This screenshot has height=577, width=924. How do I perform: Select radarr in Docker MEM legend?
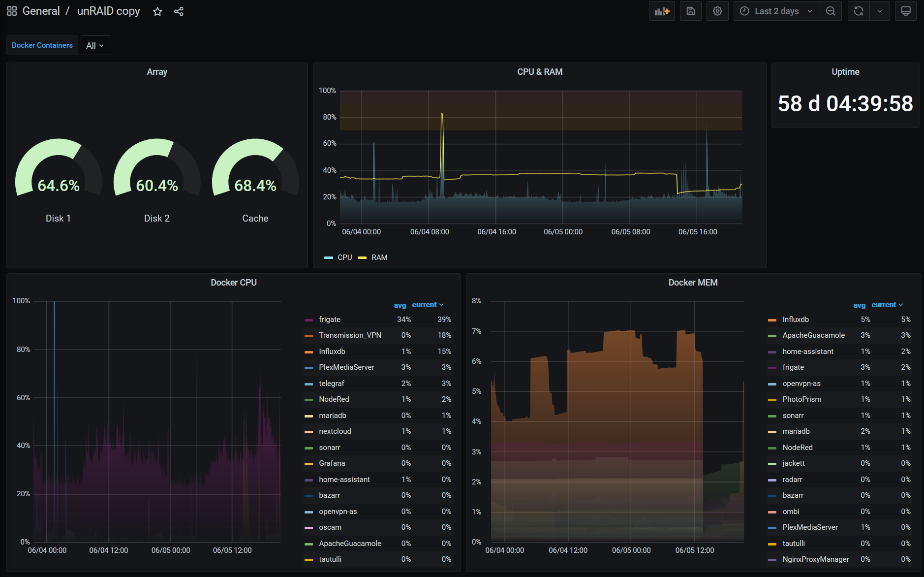click(792, 480)
